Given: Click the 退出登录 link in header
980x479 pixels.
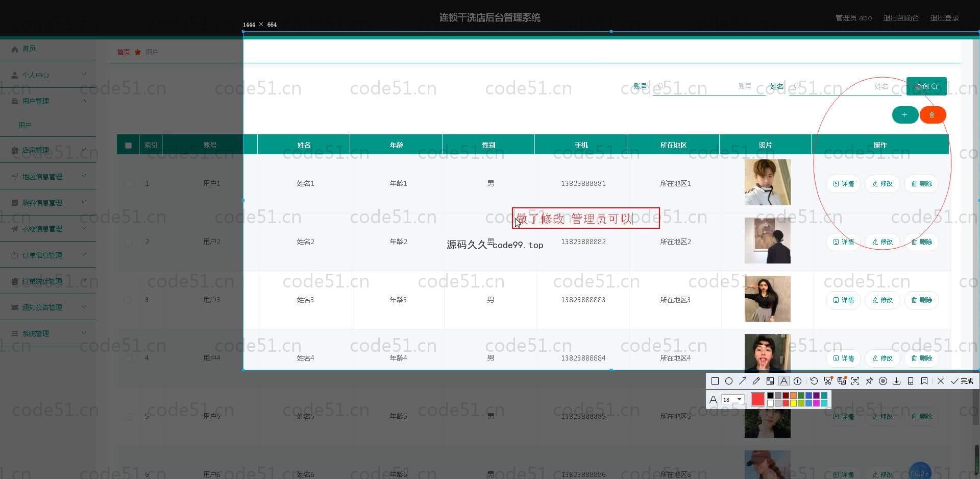Looking at the screenshot, I should [x=944, y=18].
